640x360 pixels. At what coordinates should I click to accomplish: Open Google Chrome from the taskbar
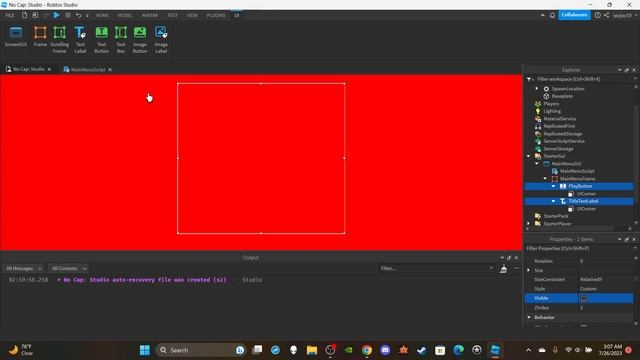[367, 350]
